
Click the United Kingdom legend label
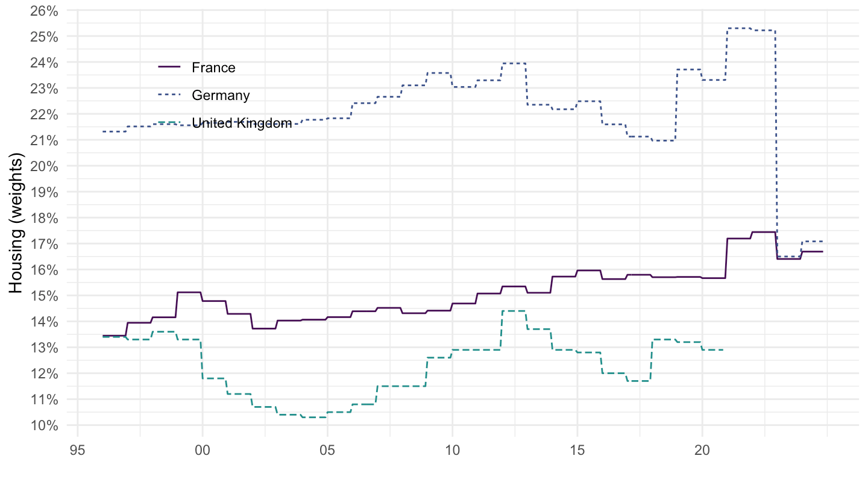point(242,124)
